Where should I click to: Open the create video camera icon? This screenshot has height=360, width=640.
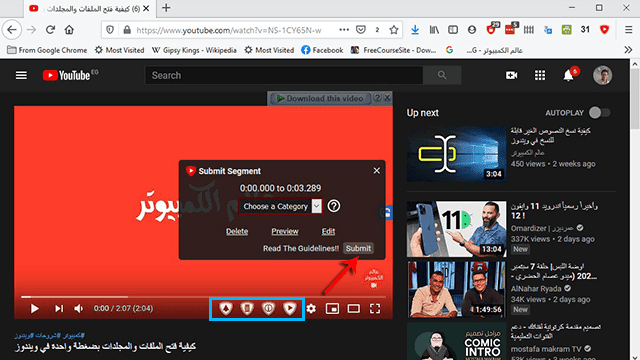pyautogui.click(x=511, y=76)
